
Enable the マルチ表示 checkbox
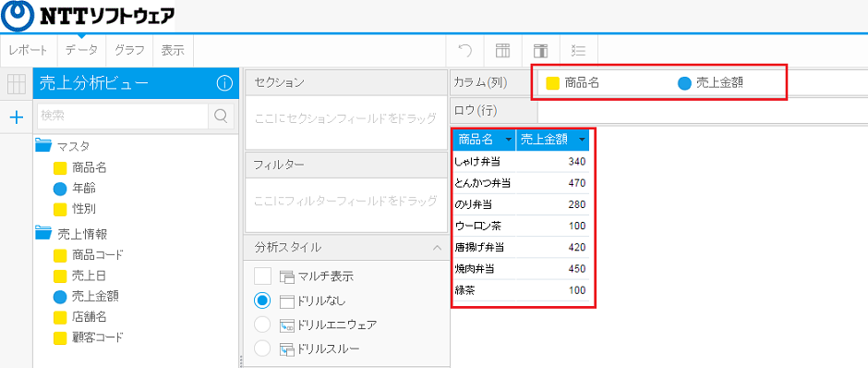coord(262,276)
